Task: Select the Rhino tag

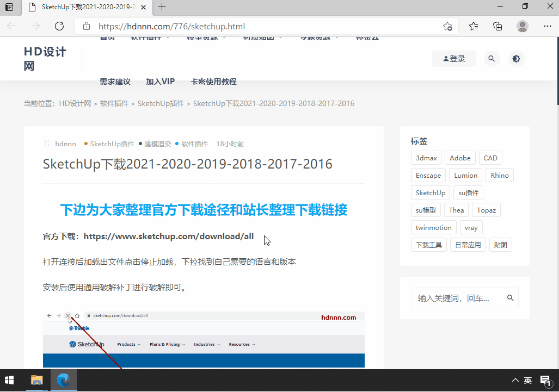Action: (500, 176)
